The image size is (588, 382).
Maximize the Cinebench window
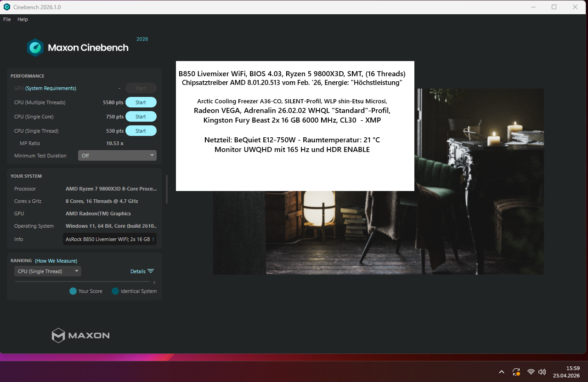(x=554, y=7)
